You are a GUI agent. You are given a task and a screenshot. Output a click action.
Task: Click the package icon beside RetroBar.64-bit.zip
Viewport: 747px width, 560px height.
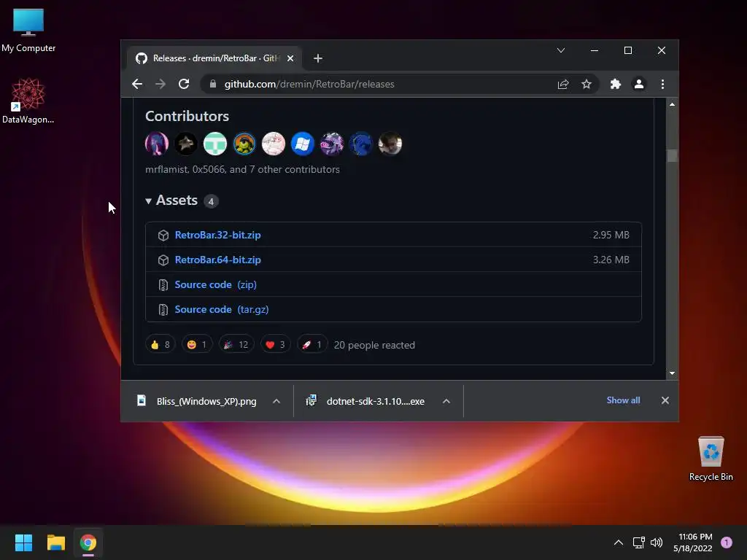pos(163,260)
